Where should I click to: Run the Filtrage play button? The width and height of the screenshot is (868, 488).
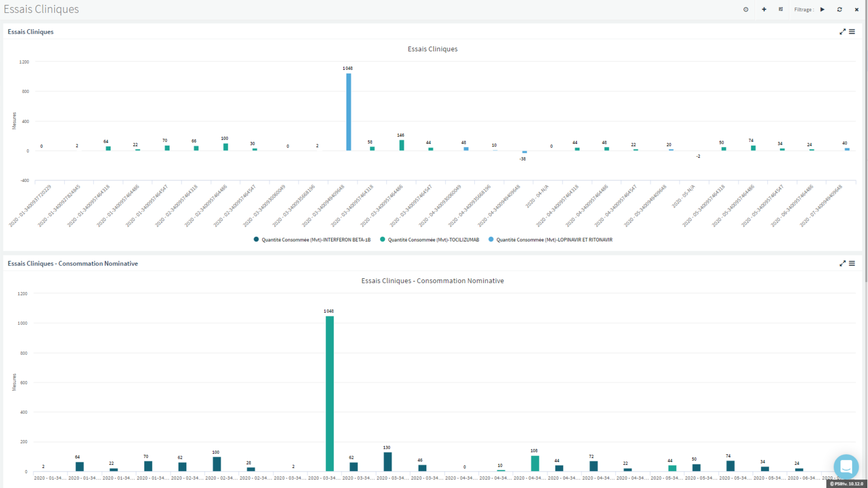coord(822,10)
